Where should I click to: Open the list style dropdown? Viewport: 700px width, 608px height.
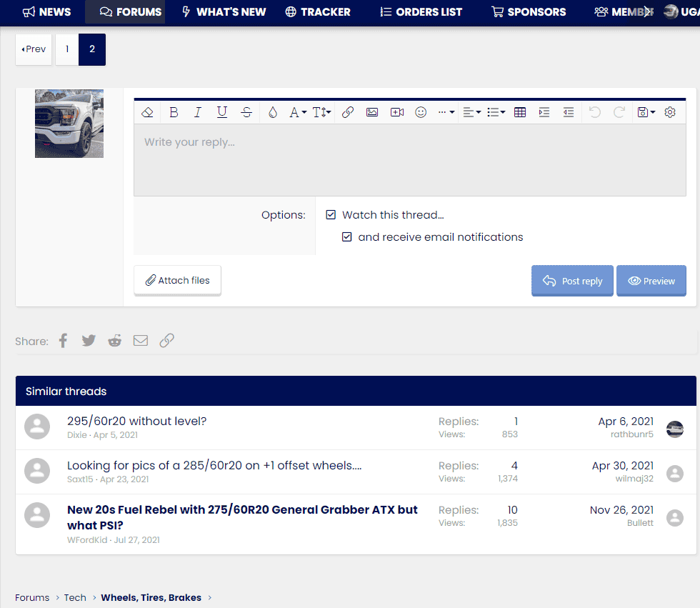(495, 112)
